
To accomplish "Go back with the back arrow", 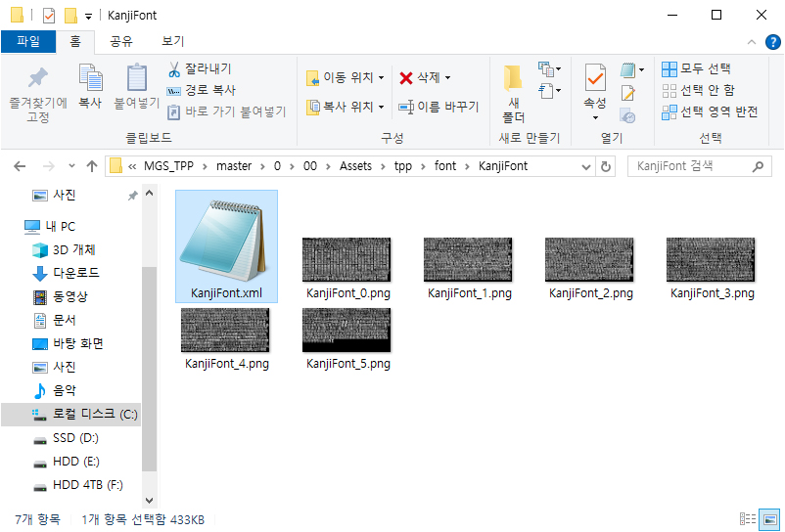I will (x=20, y=166).
